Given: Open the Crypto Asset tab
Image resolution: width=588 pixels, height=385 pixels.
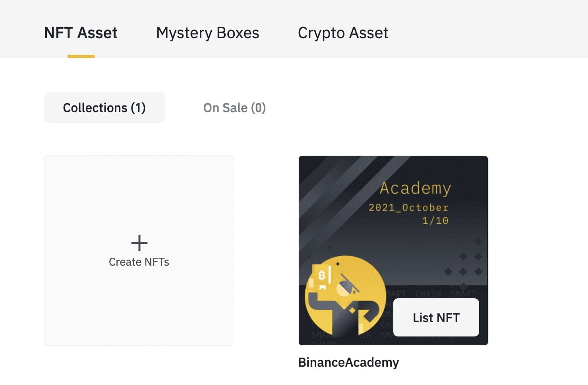Looking at the screenshot, I should 343,33.
